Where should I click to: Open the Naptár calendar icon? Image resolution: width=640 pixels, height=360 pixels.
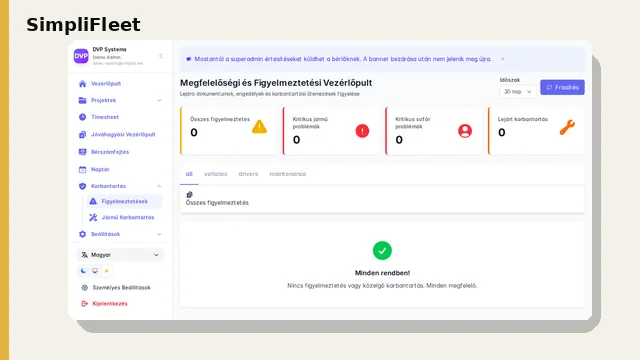82,169
